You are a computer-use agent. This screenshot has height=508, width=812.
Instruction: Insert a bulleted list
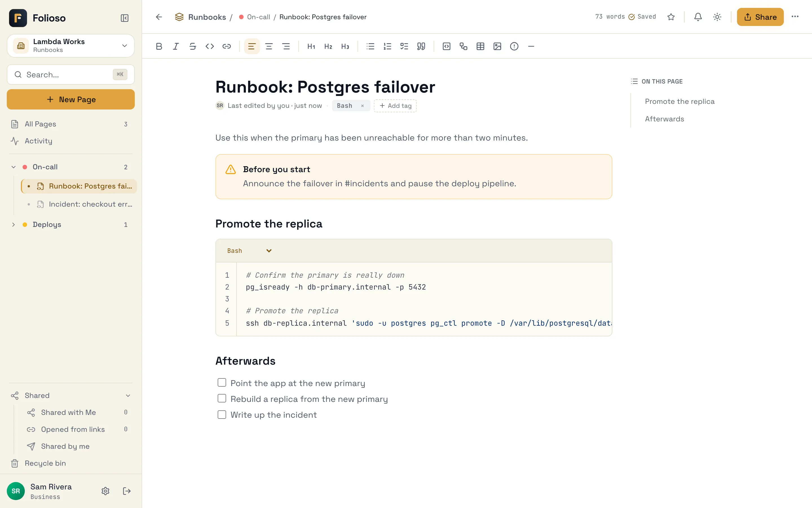[x=370, y=46]
